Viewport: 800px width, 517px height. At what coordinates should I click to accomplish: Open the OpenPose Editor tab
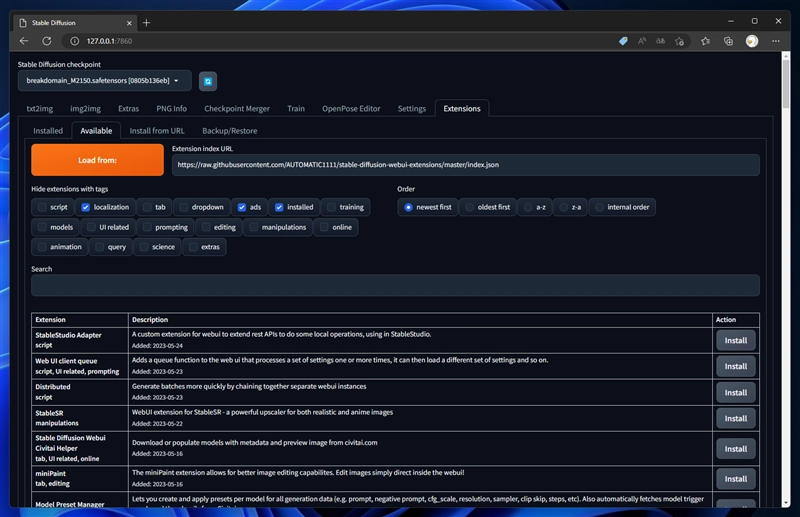pyautogui.click(x=351, y=109)
